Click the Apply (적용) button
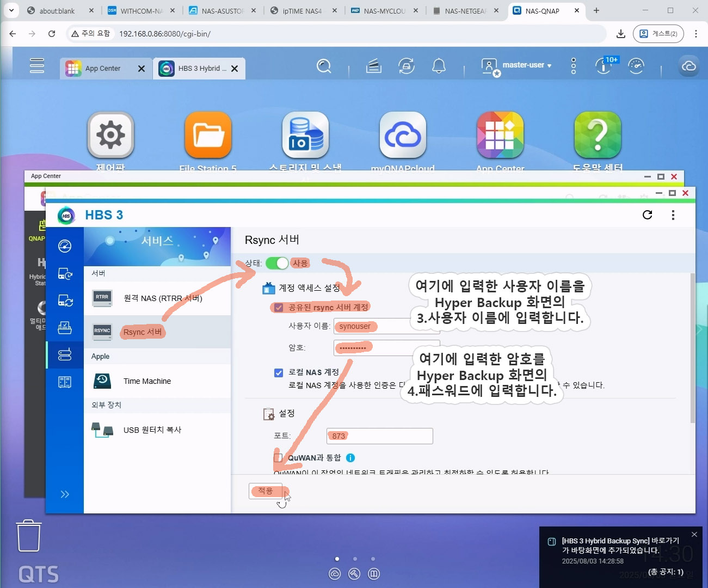Viewport: 708px width, 588px height. pyautogui.click(x=266, y=491)
